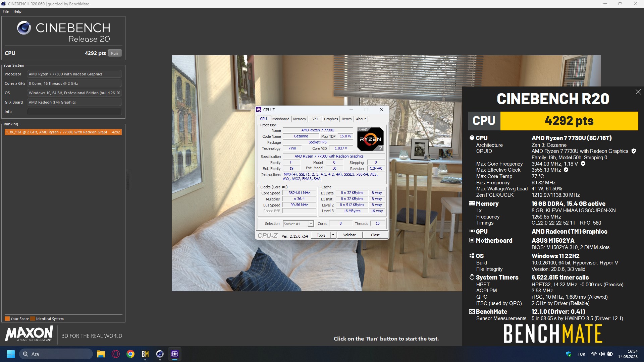Screen dimensions: 644x362
Task: Switch to Memory tab in CPU-Z
Action: (x=300, y=119)
